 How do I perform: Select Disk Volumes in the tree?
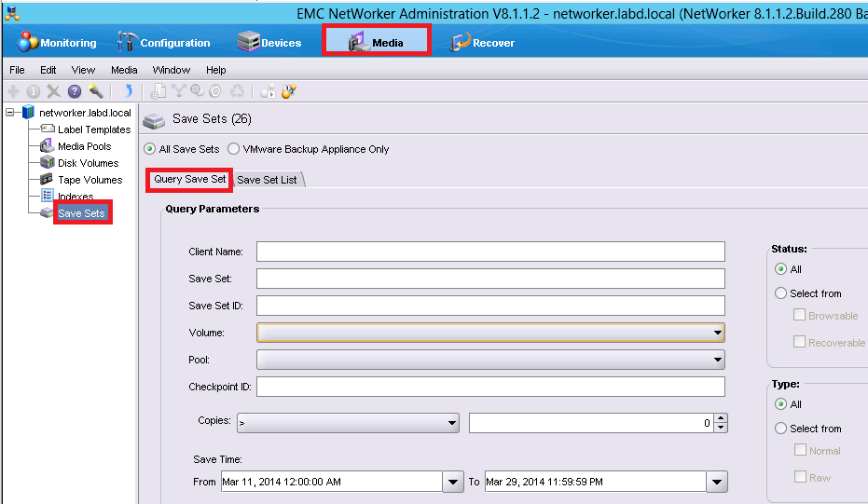click(88, 163)
